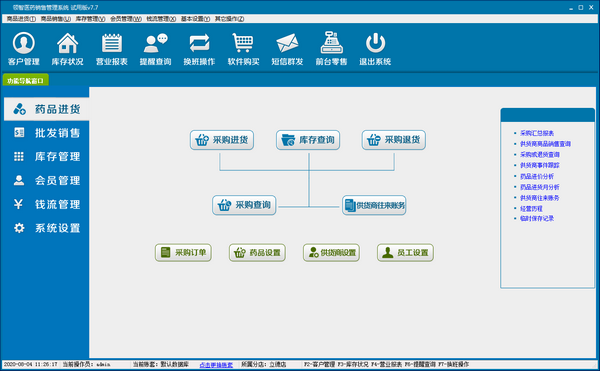Open 软件购买 shopping cart icon
This screenshot has width=600, height=371.
pyautogui.click(x=243, y=49)
